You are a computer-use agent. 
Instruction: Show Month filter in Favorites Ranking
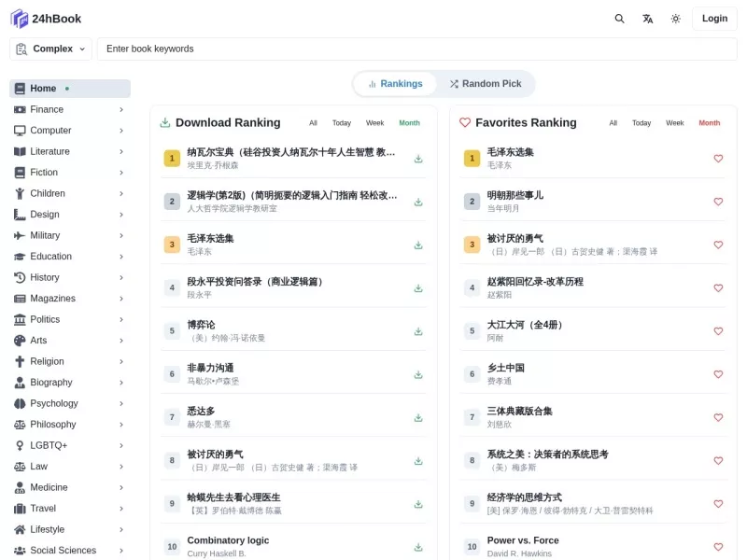(x=710, y=123)
